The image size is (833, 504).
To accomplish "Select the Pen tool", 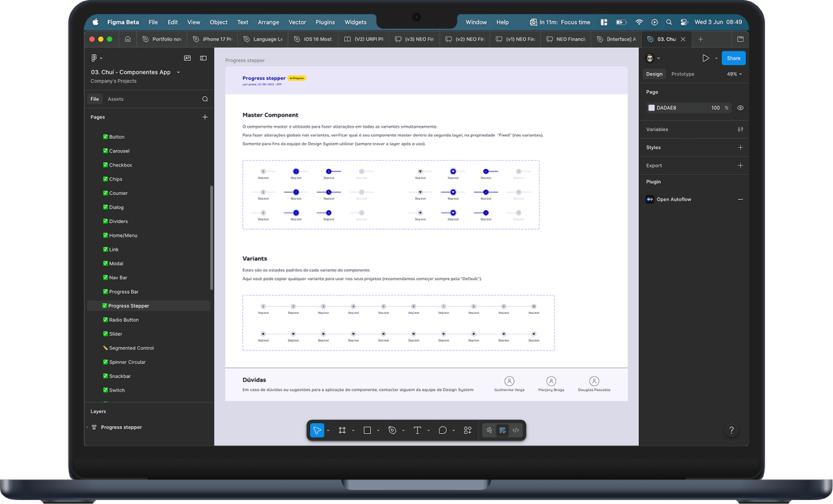I will click(x=393, y=430).
